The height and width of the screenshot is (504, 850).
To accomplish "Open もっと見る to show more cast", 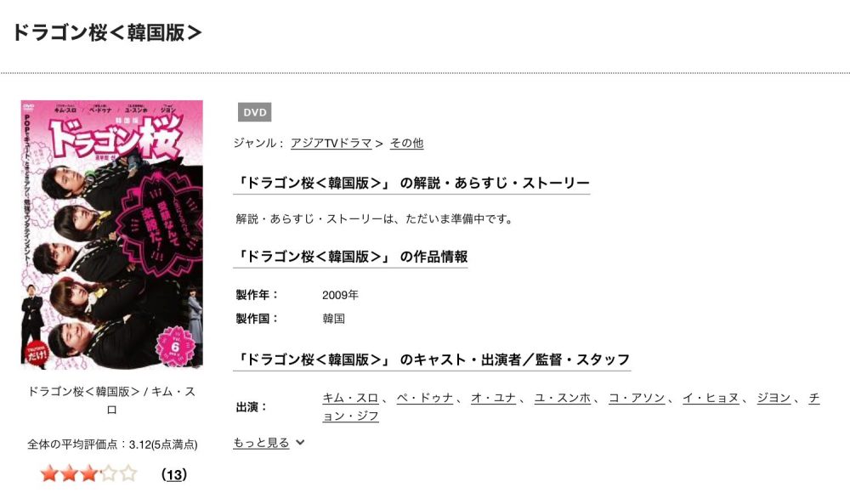I will tap(261, 442).
